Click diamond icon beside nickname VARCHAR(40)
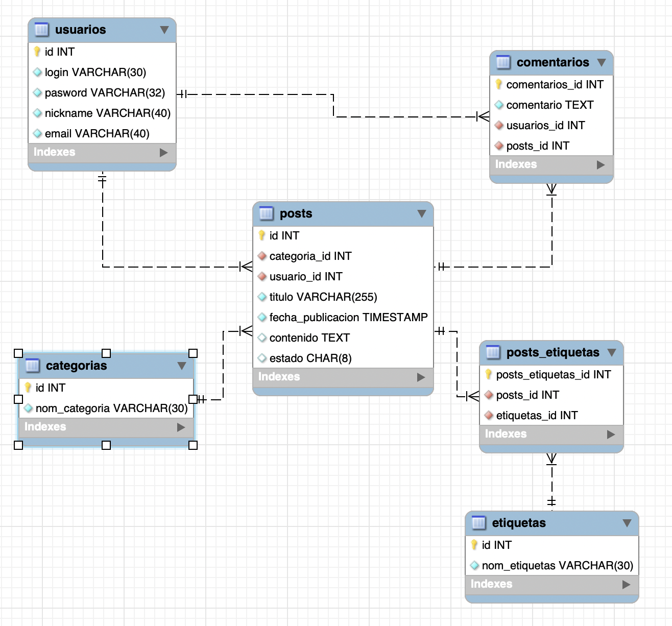 (x=37, y=113)
